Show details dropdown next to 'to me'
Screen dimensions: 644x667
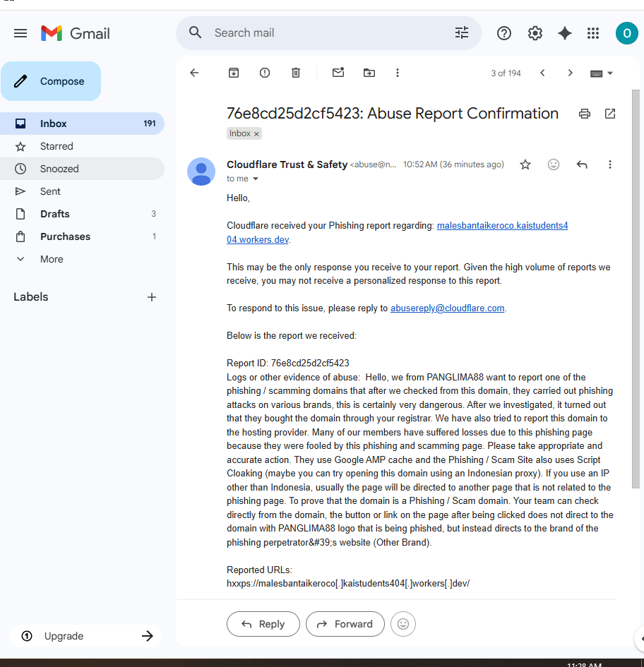coord(256,179)
